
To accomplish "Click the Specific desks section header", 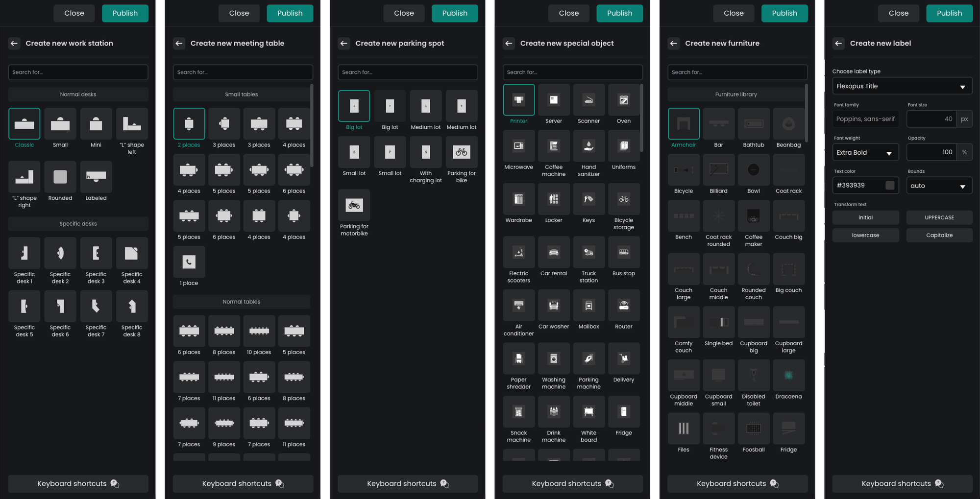I will [78, 224].
